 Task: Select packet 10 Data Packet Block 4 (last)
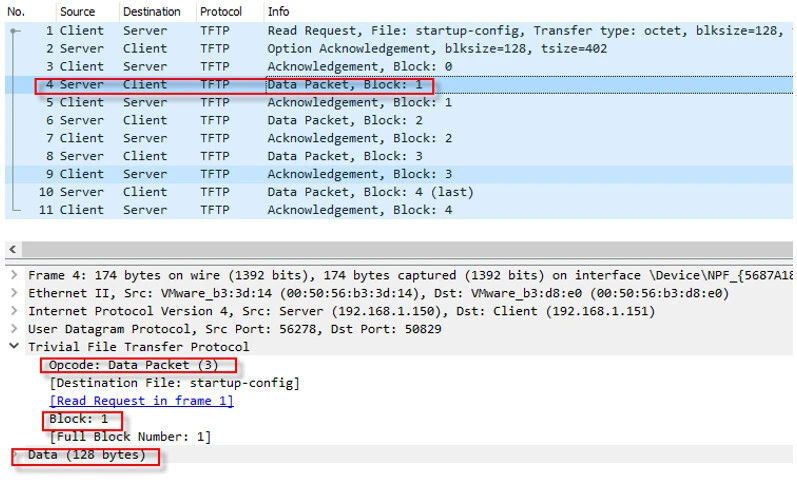[x=400, y=192]
